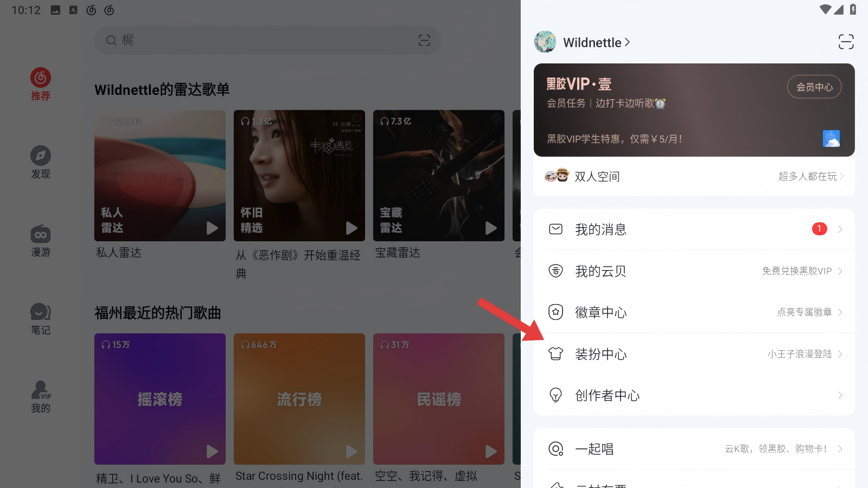868x488 pixels.
Task: Tap the T-shirt icon for 装扮中心
Action: pyautogui.click(x=556, y=354)
